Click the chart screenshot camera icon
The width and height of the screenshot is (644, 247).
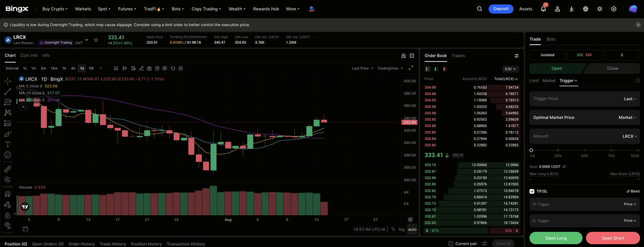pos(149,68)
